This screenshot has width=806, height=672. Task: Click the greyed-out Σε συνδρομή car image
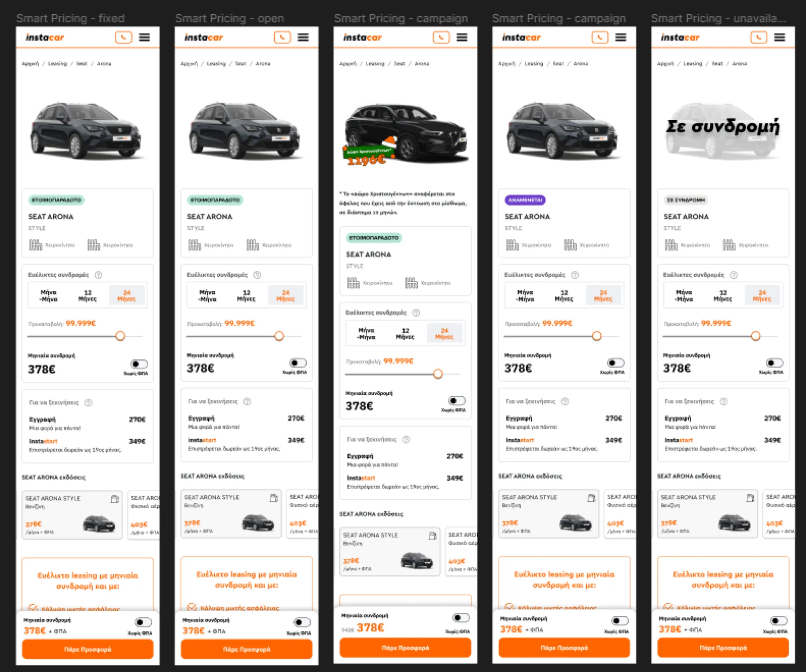coord(723,131)
